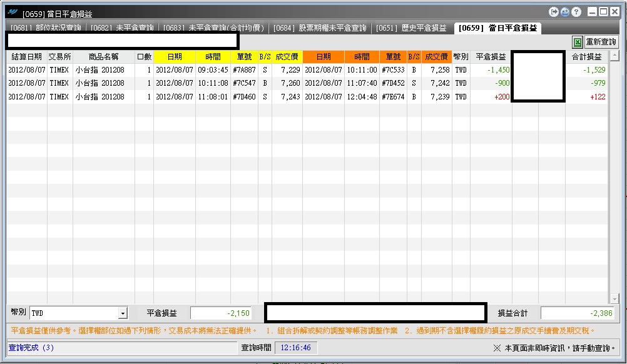Click the 交易所 column header
This screenshot has width=627, height=364.
60,57
